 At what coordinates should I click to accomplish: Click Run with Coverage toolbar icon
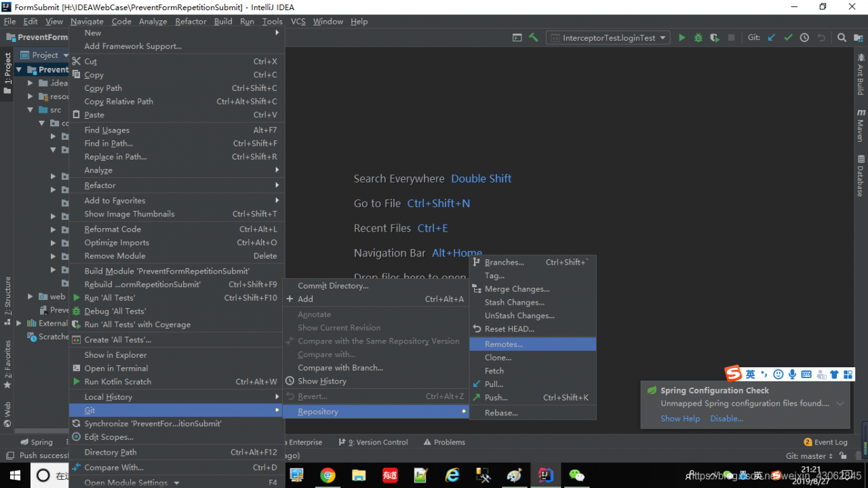715,38
